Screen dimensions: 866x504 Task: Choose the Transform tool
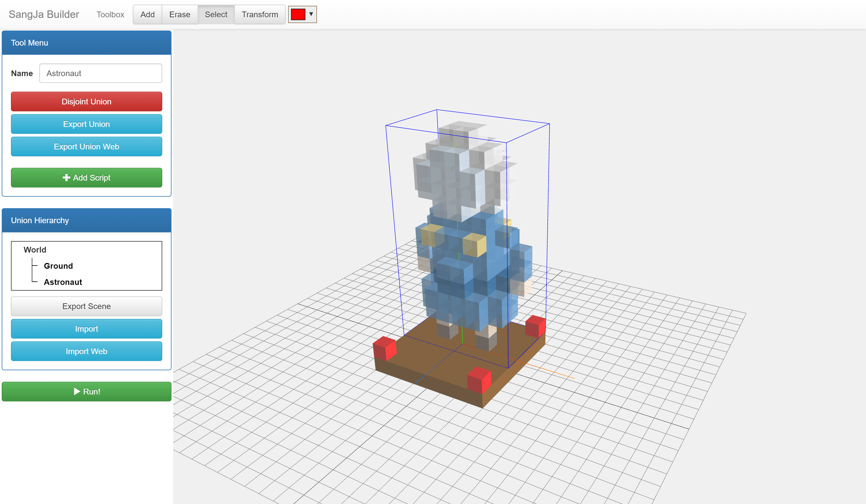click(260, 14)
